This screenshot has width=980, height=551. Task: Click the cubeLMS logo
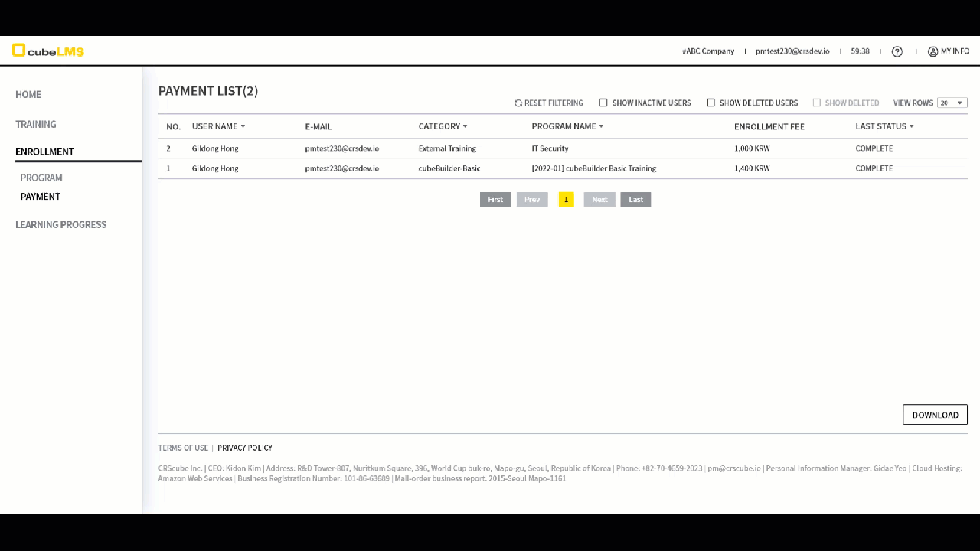pos(47,51)
